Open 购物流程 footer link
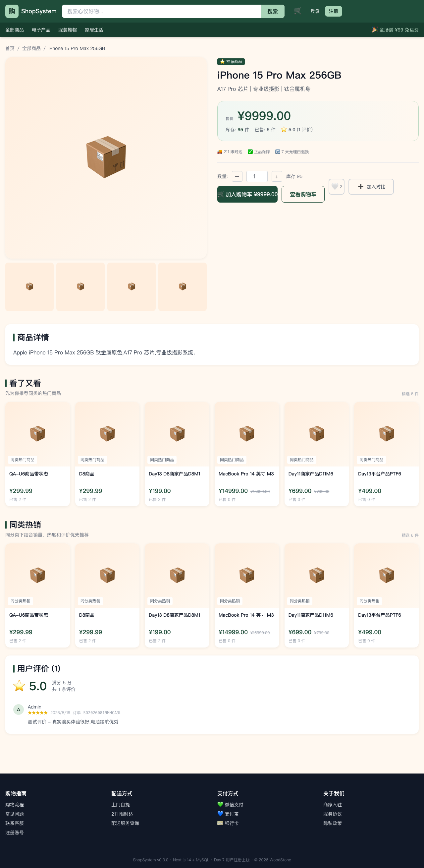The width and height of the screenshot is (424, 868). [x=15, y=804]
